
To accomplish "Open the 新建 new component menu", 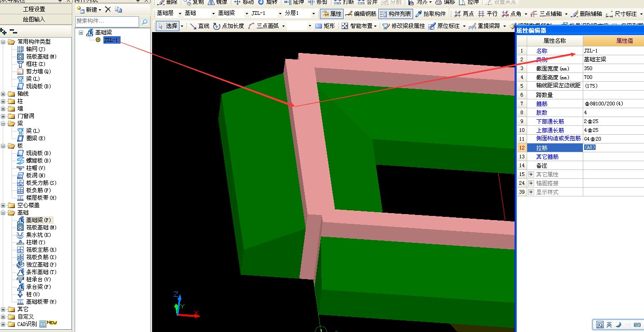I will (x=89, y=9).
